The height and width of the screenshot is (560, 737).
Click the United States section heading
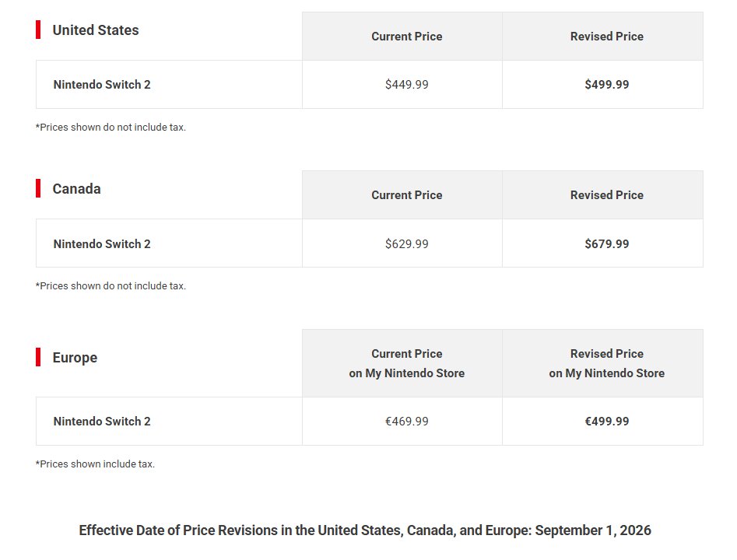96,30
